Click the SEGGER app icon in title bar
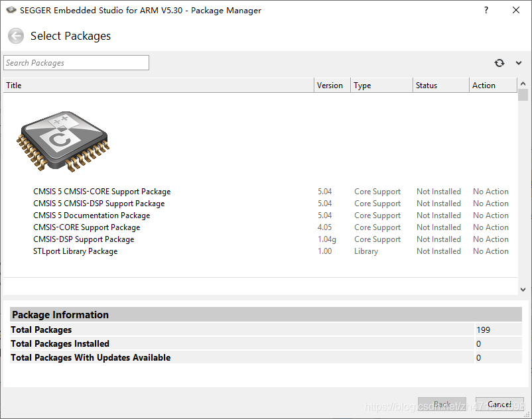The height and width of the screenshot is (419, 532). tap(11, 10)
